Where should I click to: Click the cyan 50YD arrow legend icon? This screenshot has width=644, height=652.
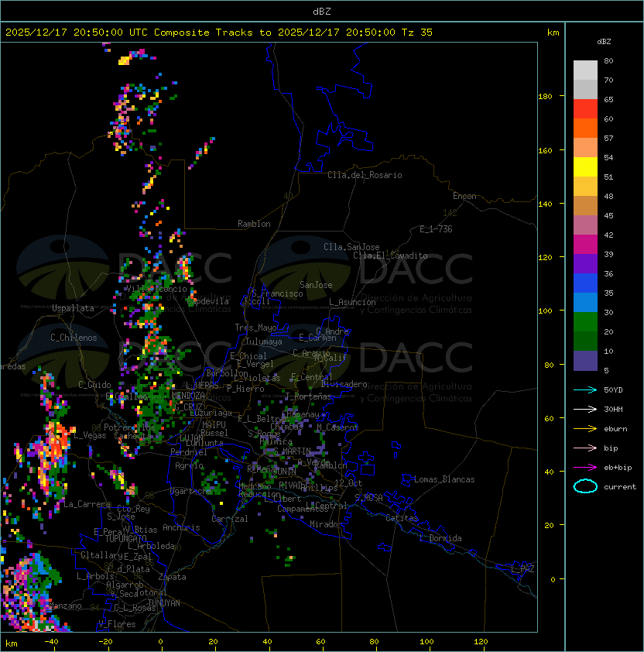click(x=585, y=389)
